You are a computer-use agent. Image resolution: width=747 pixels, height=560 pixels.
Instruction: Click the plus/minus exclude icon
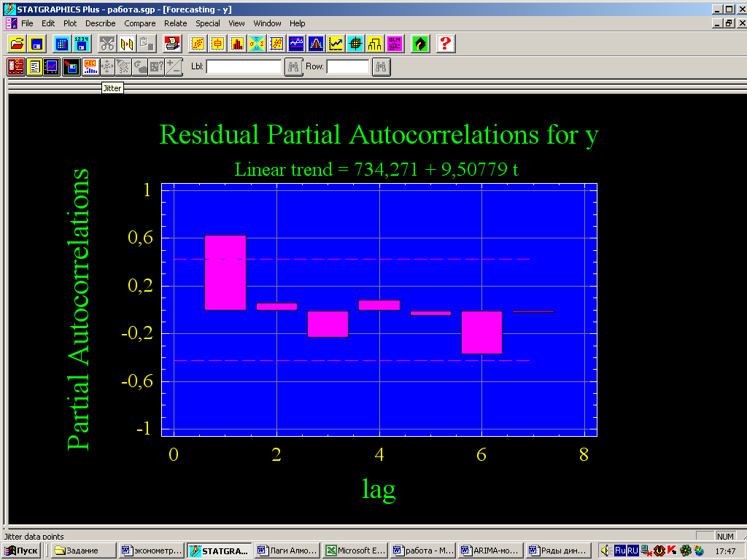pyautogui.click(x=173, y=66)
